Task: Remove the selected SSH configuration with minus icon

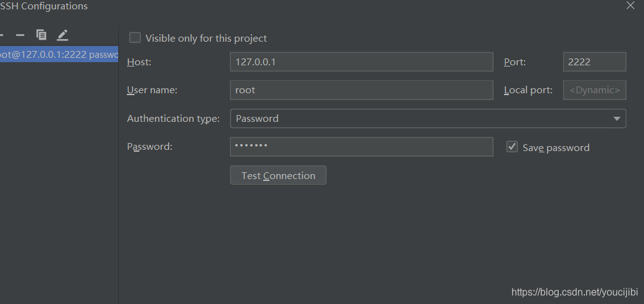Action: pos(20,35)
